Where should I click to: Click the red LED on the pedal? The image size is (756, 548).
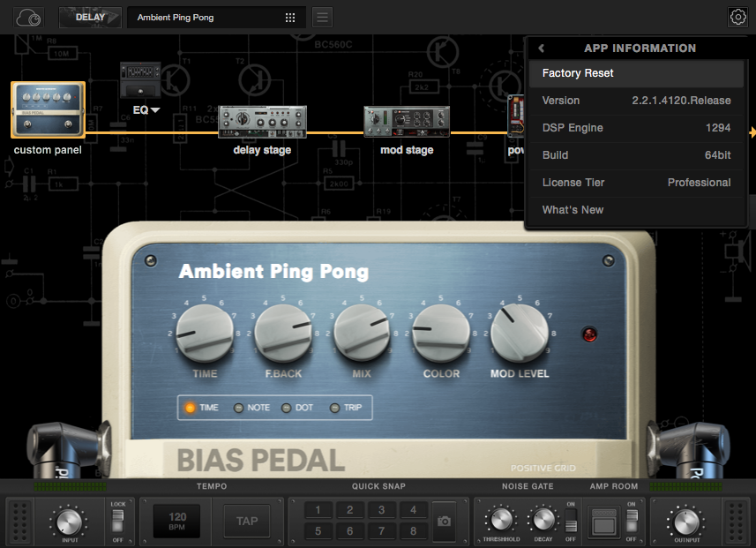[589, 334]
